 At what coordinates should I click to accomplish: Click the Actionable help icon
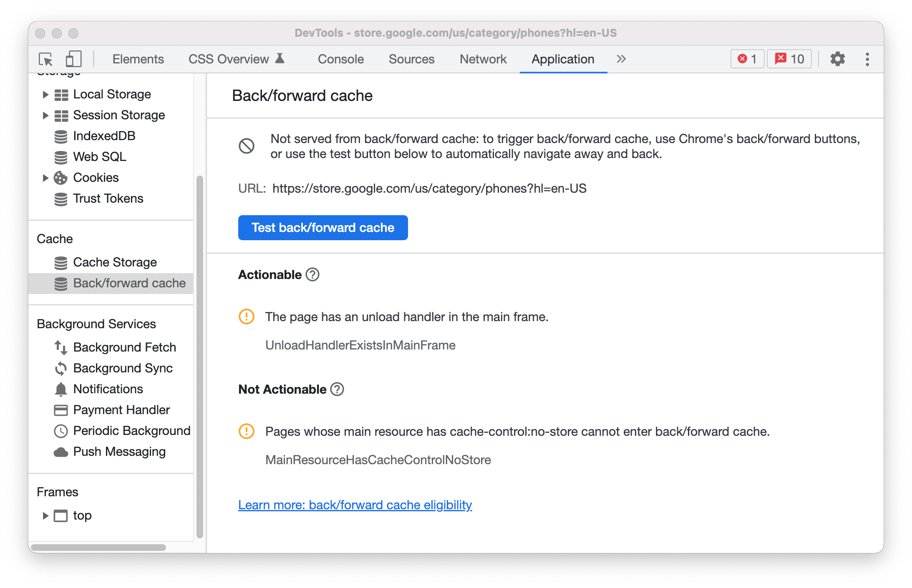point(311,275)
